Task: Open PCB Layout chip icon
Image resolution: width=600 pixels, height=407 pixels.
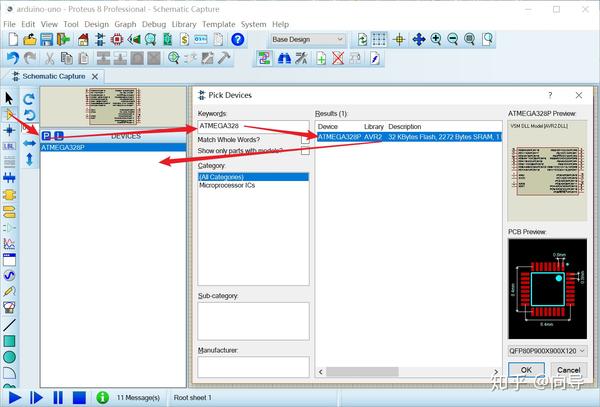Action: point(117,39)
